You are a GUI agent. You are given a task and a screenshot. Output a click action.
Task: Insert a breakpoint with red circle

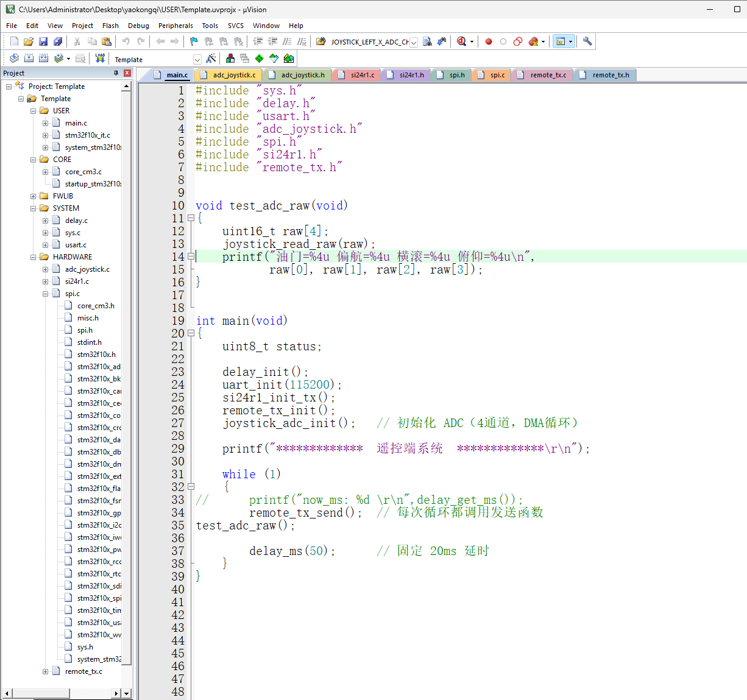click(x=489, y=41)
